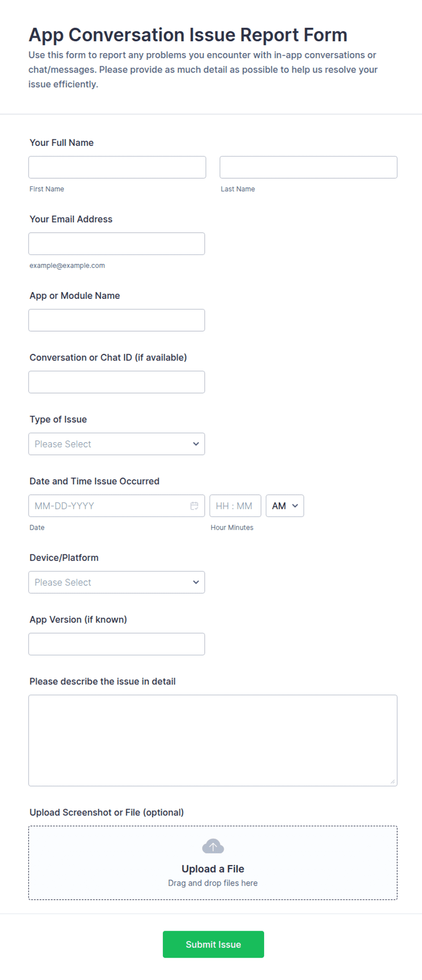The image size is (422, 980).
Task: Click the HH : MM time input
Action: (x=236, y=506)
